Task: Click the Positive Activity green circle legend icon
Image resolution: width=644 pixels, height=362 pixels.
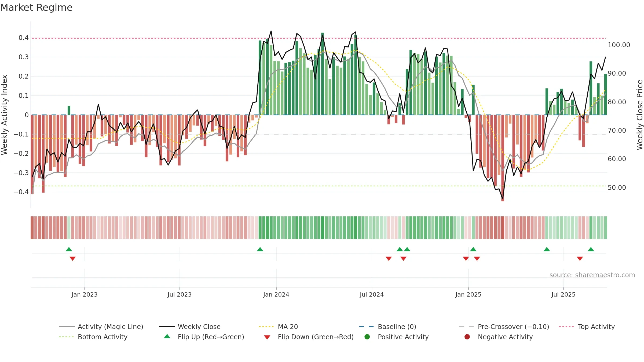Action: pyautogui.click(x=367, y=337)
